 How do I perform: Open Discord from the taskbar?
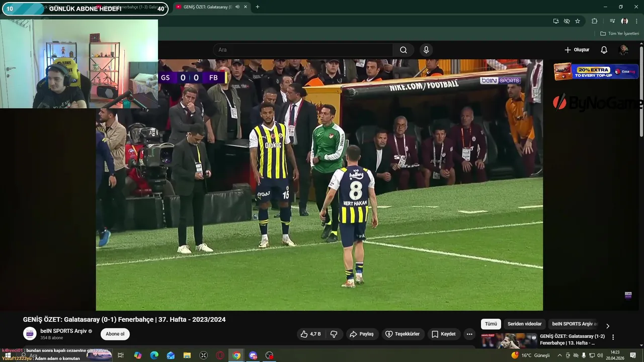click(253, 355)
